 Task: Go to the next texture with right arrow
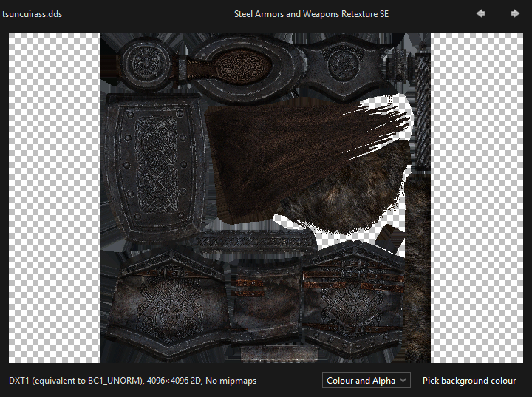(x=515, y=13)
